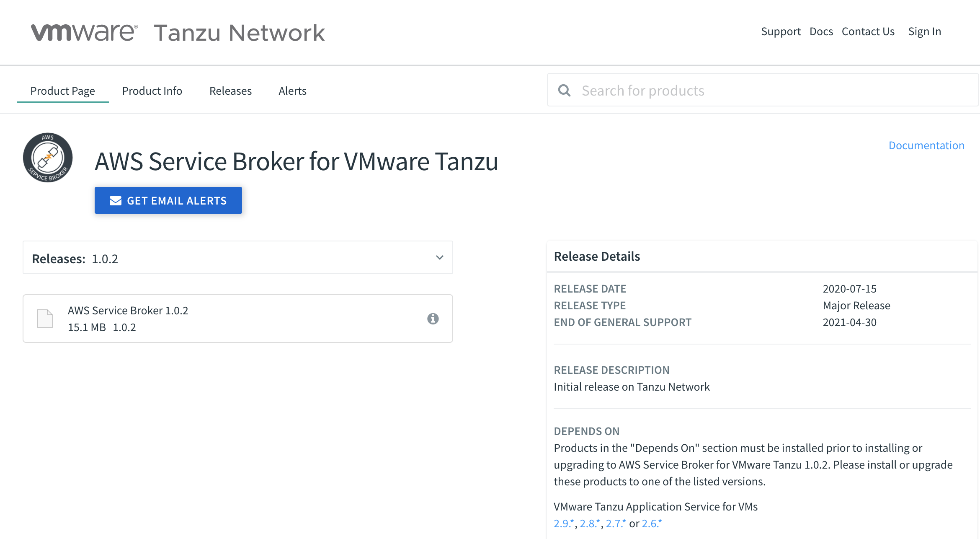Expand the Releases 1.0.2 dropdown
Screen dimensions: 980x539
pyautogui.click(x=237, y=258)
